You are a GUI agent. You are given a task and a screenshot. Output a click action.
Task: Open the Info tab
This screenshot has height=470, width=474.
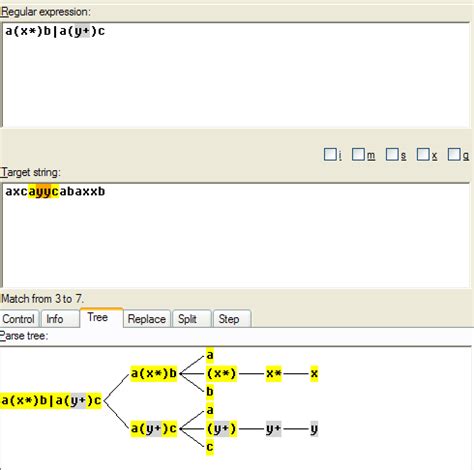tap(59, 319)
